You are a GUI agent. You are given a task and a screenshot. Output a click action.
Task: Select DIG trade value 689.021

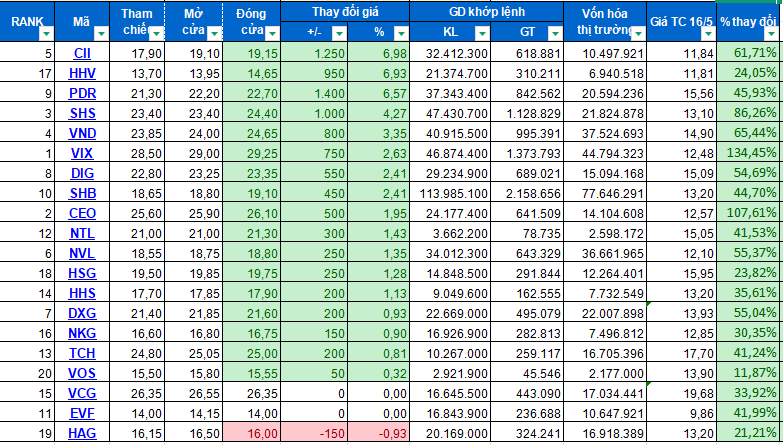coord(527,173)
